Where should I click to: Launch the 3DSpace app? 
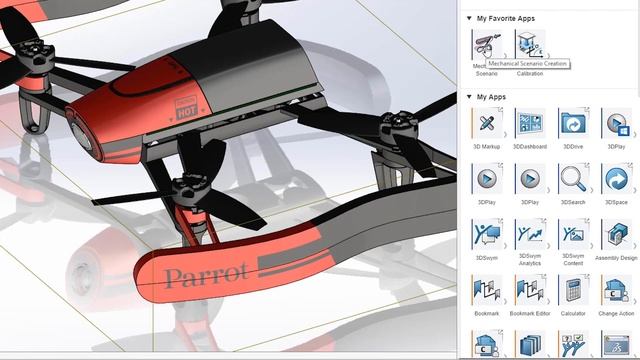616,179
